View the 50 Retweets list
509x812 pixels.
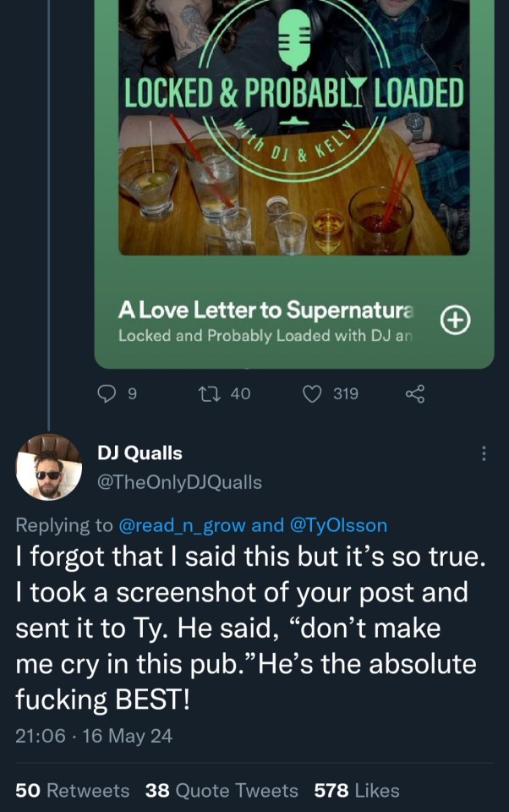[73, 790]
